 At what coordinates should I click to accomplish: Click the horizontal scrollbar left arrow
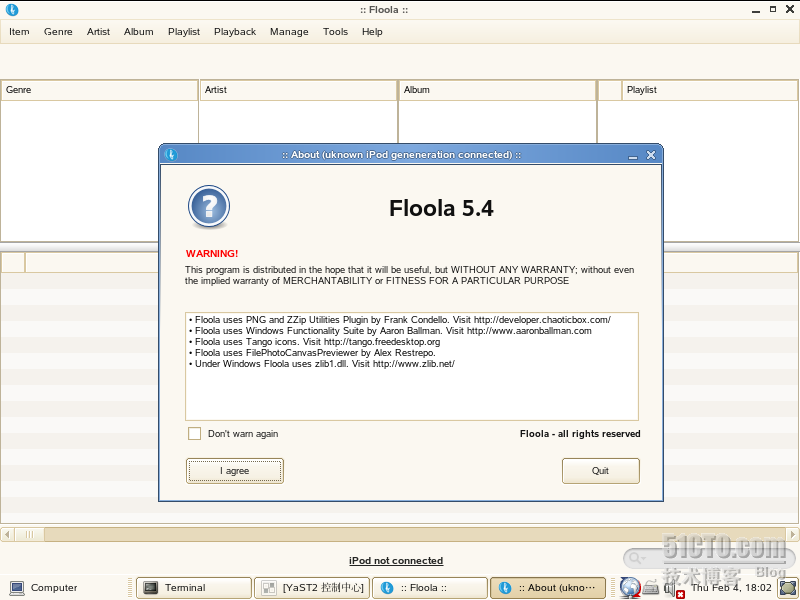click(7, 535)
